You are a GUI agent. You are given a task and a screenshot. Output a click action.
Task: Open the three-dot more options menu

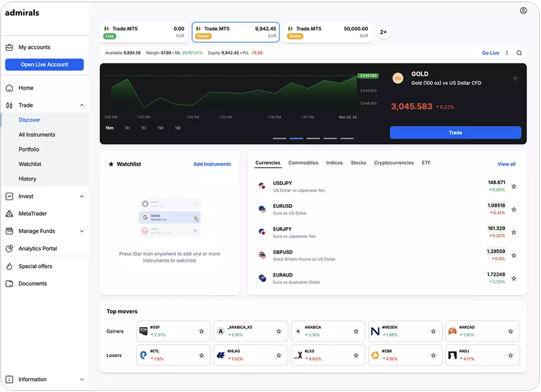pyautogui.click(x=507, y=53)
